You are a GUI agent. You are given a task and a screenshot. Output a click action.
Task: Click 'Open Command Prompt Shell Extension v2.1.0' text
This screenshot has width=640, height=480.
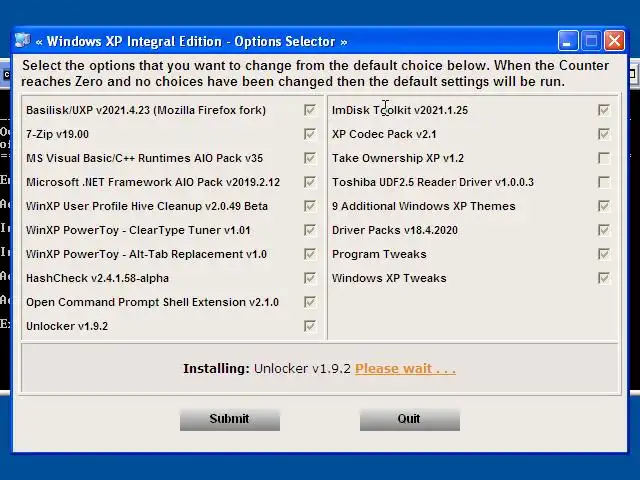(x=152, y=302)
